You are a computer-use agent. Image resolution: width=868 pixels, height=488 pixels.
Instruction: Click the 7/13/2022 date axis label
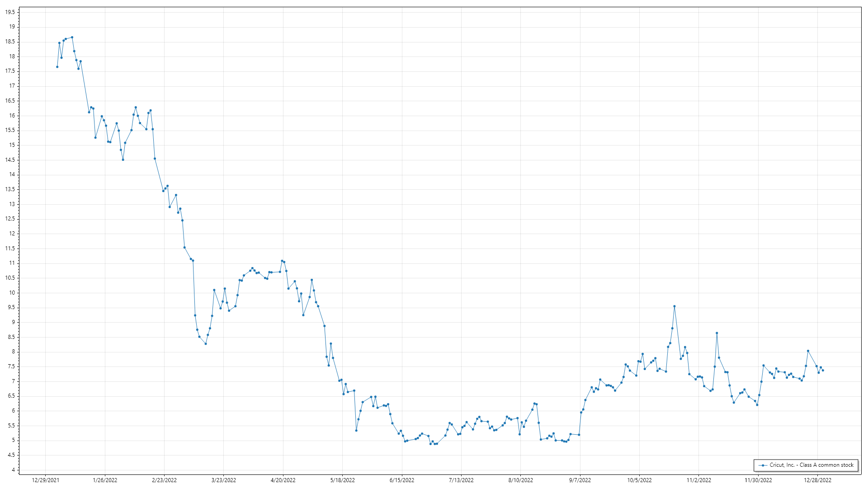coord(461,480)
